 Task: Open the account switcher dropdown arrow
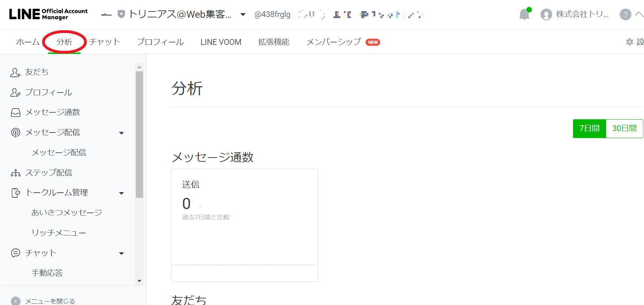pos(243,15)
